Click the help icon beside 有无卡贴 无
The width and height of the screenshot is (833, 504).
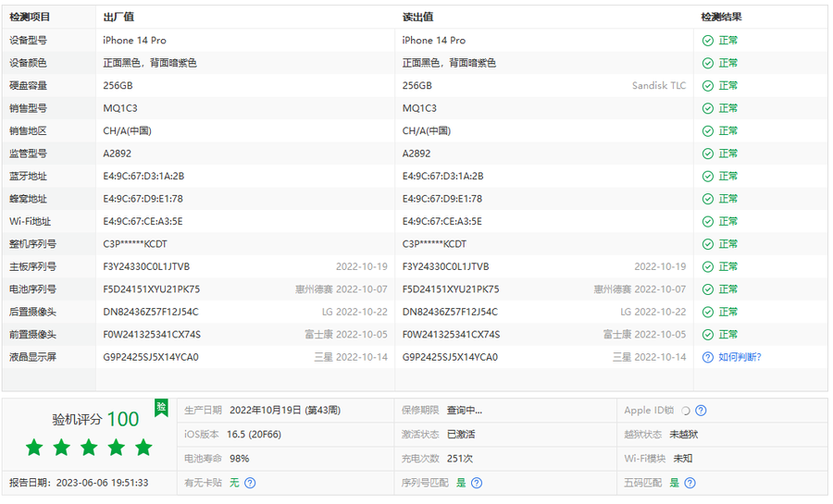[x=250, y=483]
